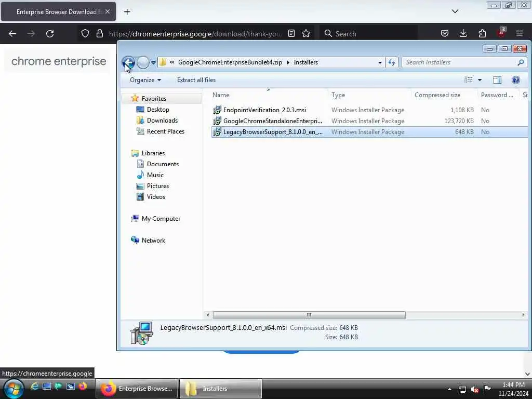Bookmark this page with the star
Viewport: 532px width, 399px height.
pyautogui.click(x=306, y=33)
